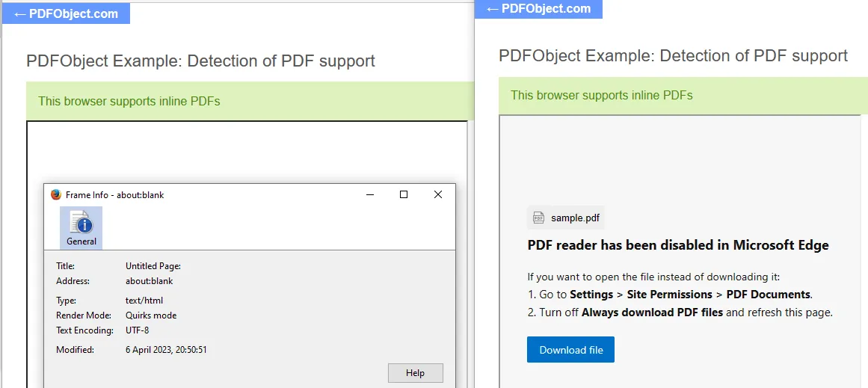The height and width of the screenshot is (388, 868).
Task: Select the 'text/html' type value
Action: pos(144,301)
